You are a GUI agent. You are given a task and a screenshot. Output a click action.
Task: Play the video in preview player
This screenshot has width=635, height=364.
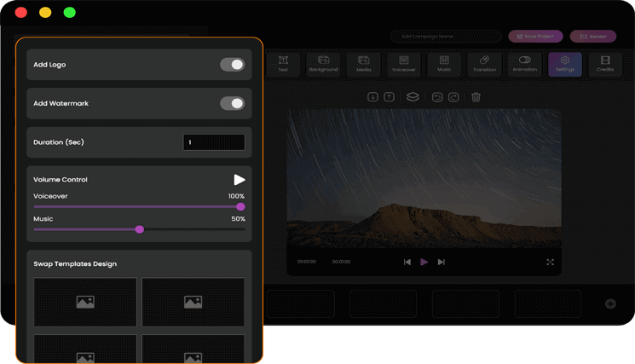(x=424, y=262)
